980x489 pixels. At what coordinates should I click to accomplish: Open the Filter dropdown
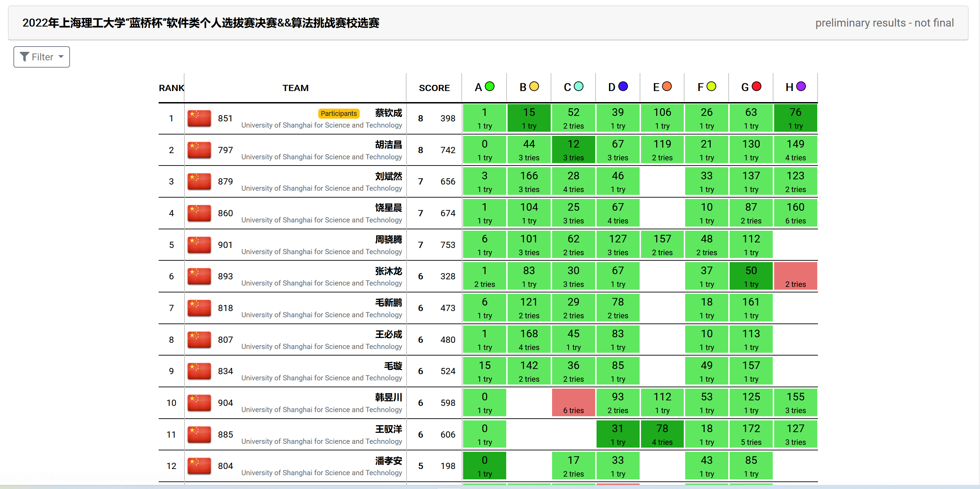(41, 57)
